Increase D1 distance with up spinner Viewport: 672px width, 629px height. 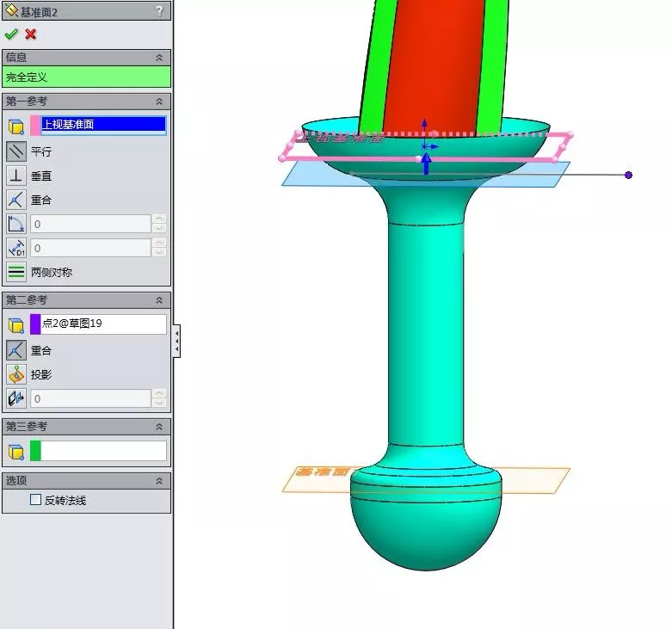pyautogui.click(x=159, y=243)
